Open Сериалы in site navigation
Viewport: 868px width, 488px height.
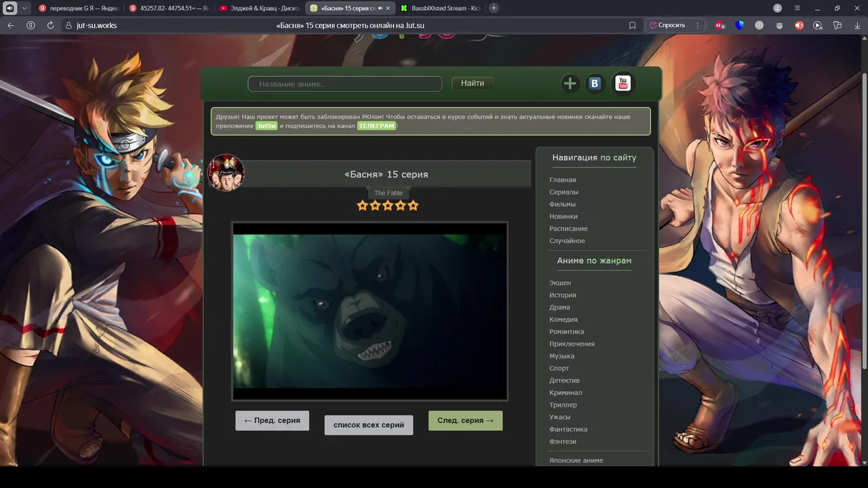[564, 192]
